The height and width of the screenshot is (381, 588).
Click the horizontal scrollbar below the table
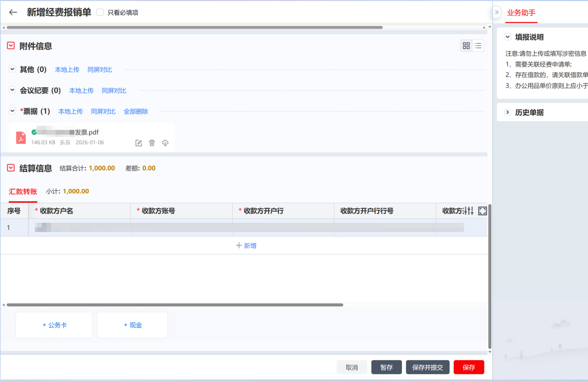tap(174, 305)
